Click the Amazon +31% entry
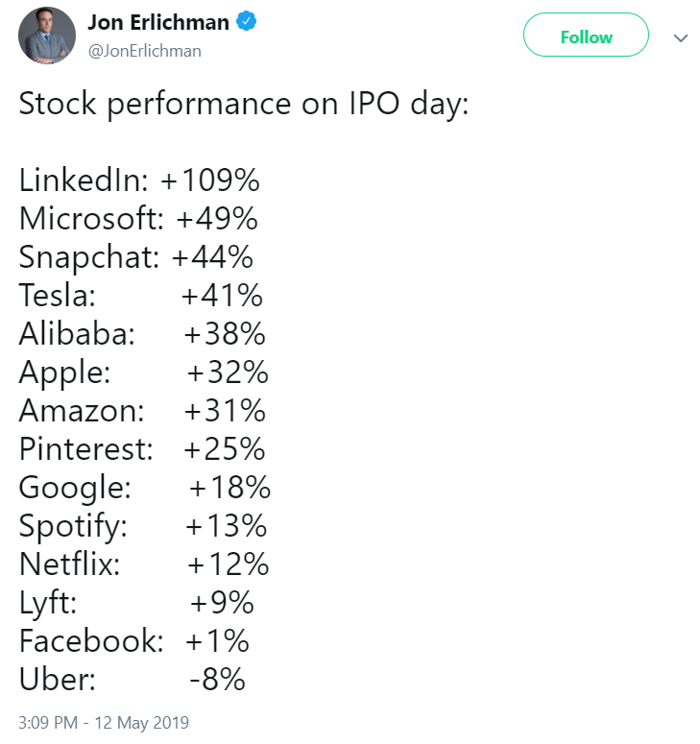Viewport: 700px width, 744px height. tap(142, 410)
